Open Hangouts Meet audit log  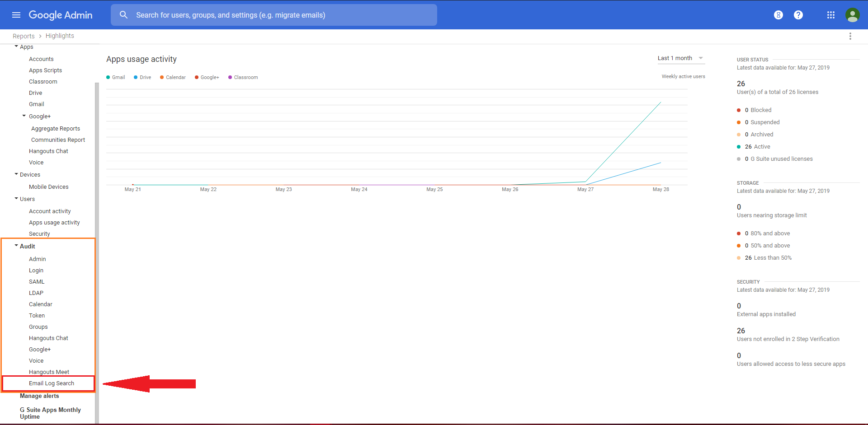(x=49, y=372)
